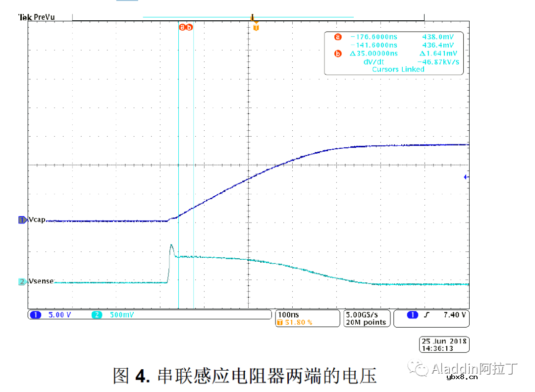Select cursor marker a
Viewport: 535px width, 392px height.
[x=181, y=28]
